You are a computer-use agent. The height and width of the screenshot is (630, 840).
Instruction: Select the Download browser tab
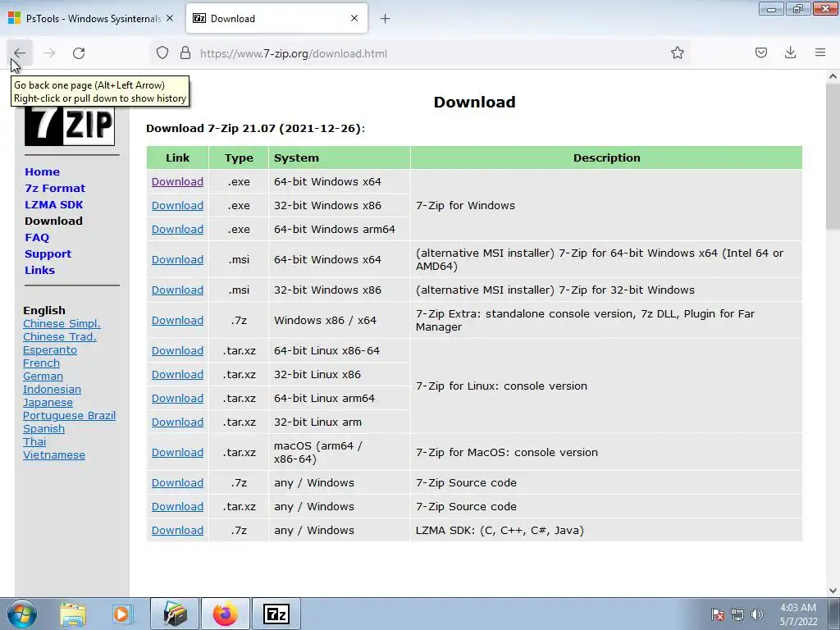(x=276, y=18)
